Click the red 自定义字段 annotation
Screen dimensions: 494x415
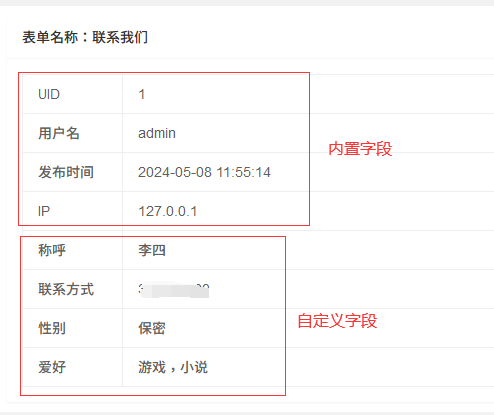tap(337, 321)
